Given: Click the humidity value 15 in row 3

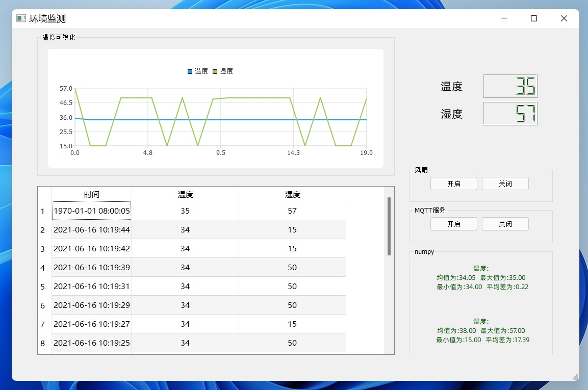Looking at the screenshot, I should point(292,248).
